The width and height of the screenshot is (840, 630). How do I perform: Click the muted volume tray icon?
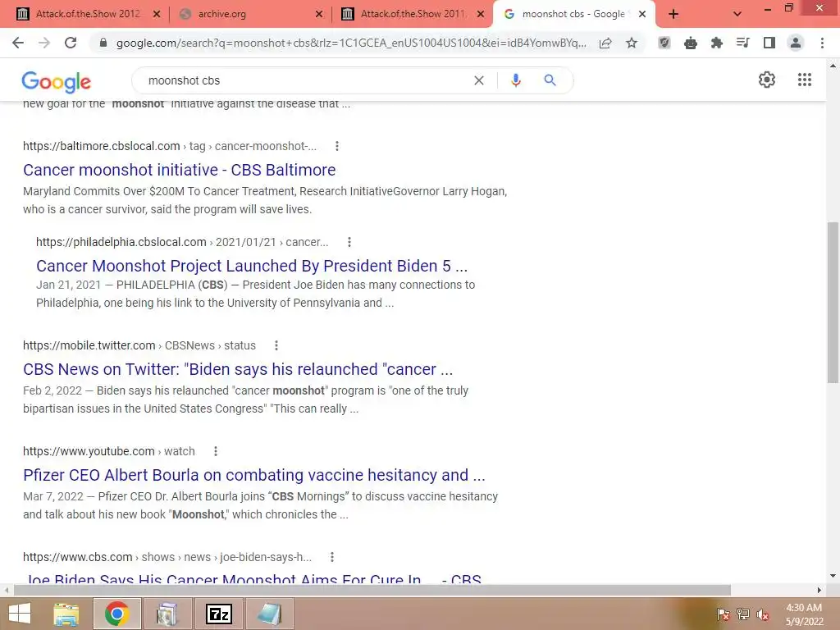tap(762, 614)
